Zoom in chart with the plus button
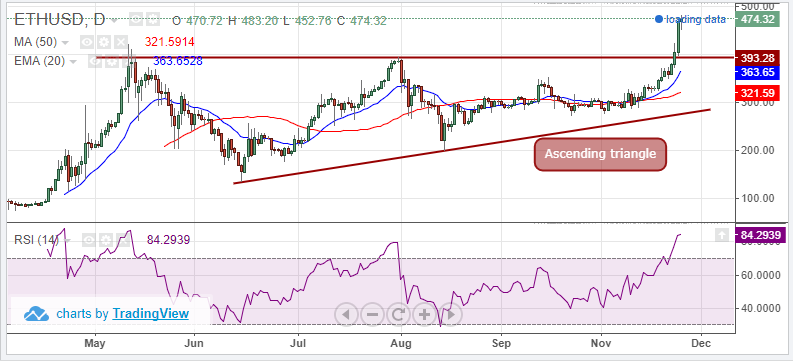The image size is (793, 361). pyautogui.click(x=424, y=314)
